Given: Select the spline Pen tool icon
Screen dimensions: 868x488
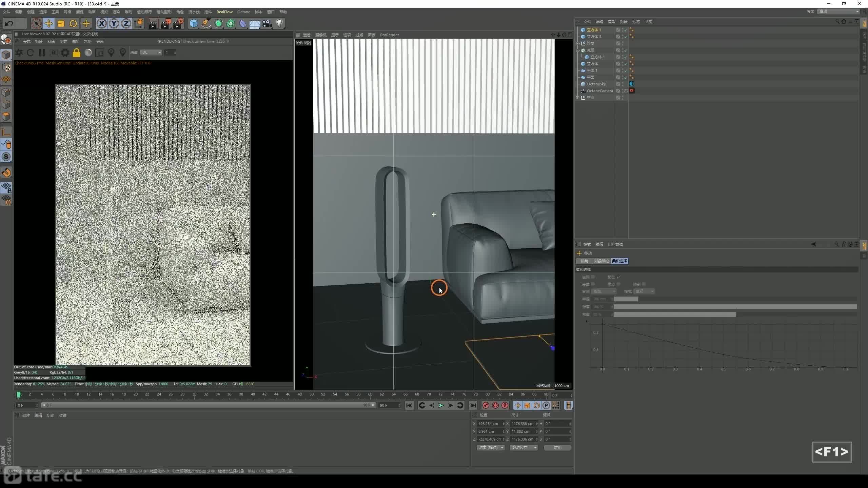Looking at the screenshot, I should click(206, 23).
